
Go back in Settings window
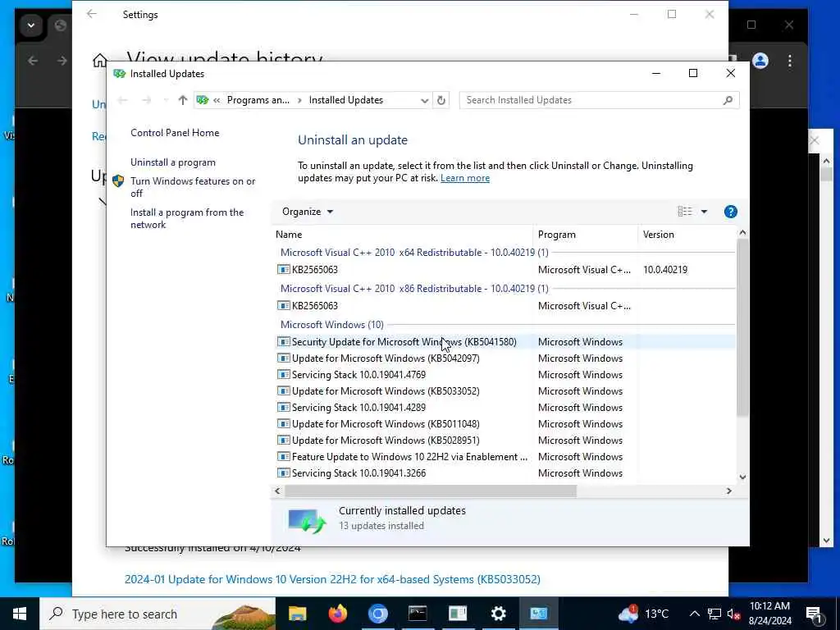coord(92,15)
